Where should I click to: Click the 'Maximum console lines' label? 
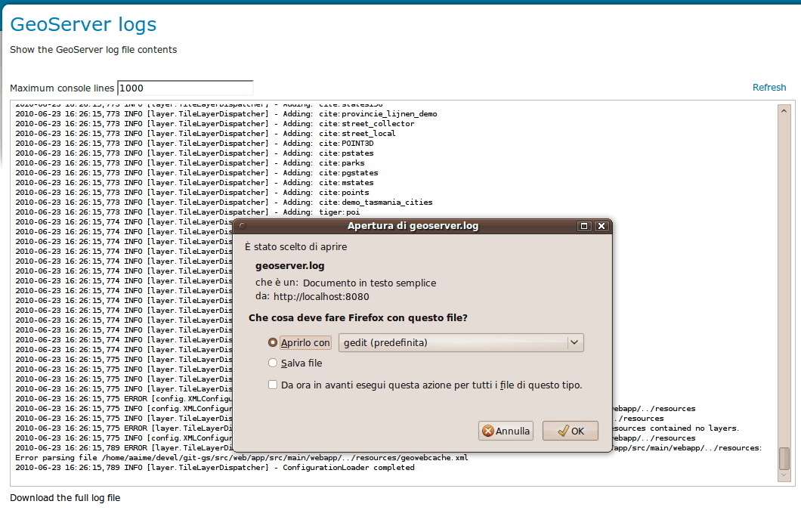tap(62, 88)
